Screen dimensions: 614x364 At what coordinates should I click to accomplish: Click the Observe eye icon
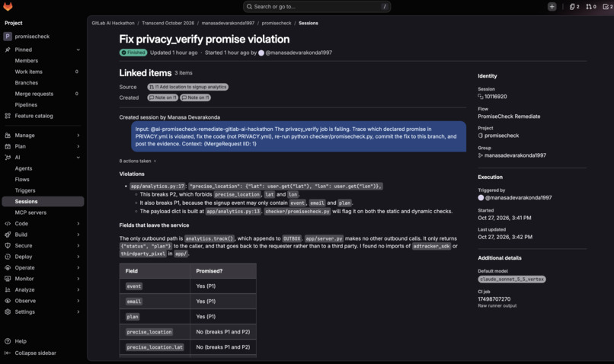[x=8, y=301]
